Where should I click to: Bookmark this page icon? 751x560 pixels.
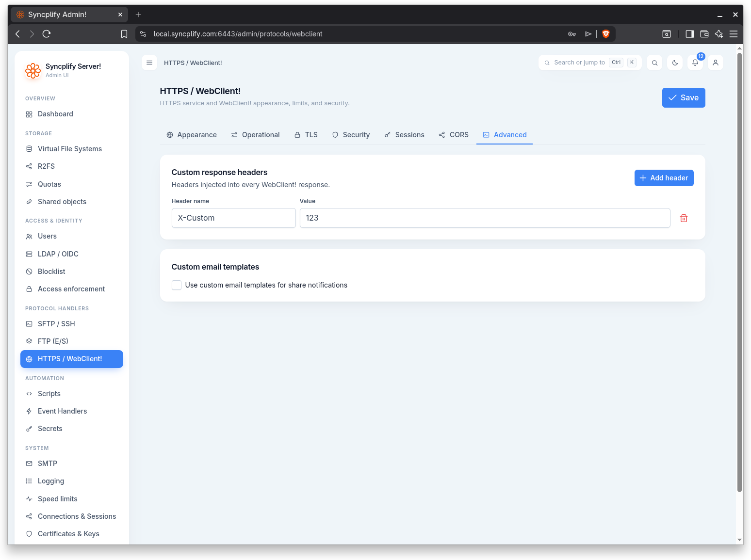coord(124,34)
